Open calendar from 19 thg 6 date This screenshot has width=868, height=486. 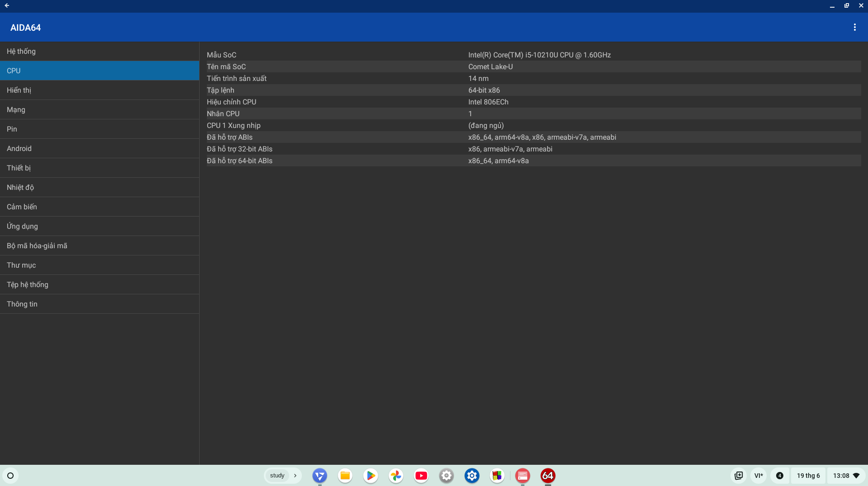pos(808,476)
